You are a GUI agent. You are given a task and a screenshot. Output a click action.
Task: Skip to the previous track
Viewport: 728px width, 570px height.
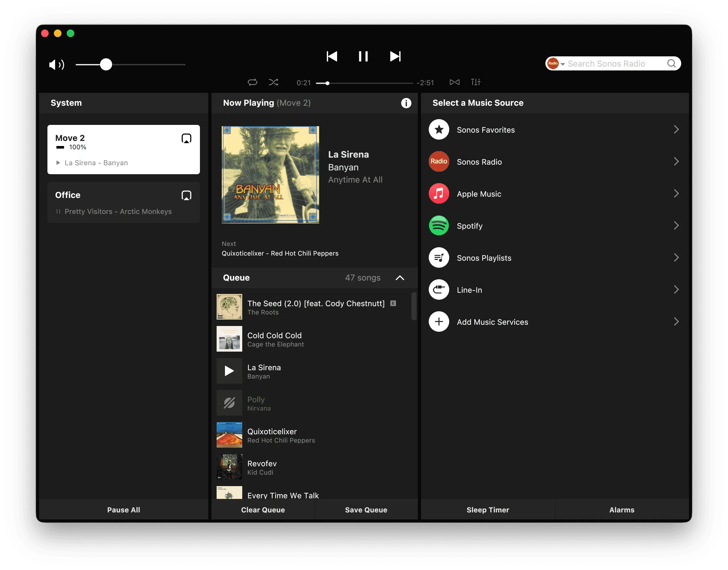coord(332,56)
